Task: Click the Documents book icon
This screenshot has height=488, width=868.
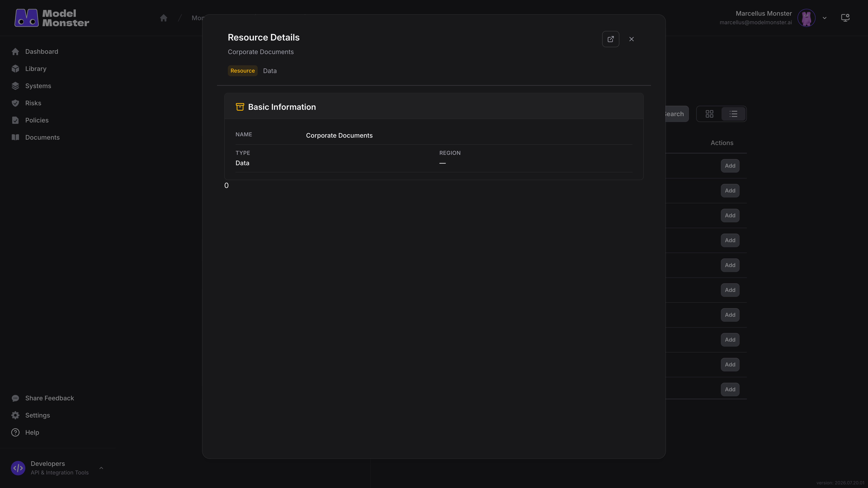Action: point(15,137)
